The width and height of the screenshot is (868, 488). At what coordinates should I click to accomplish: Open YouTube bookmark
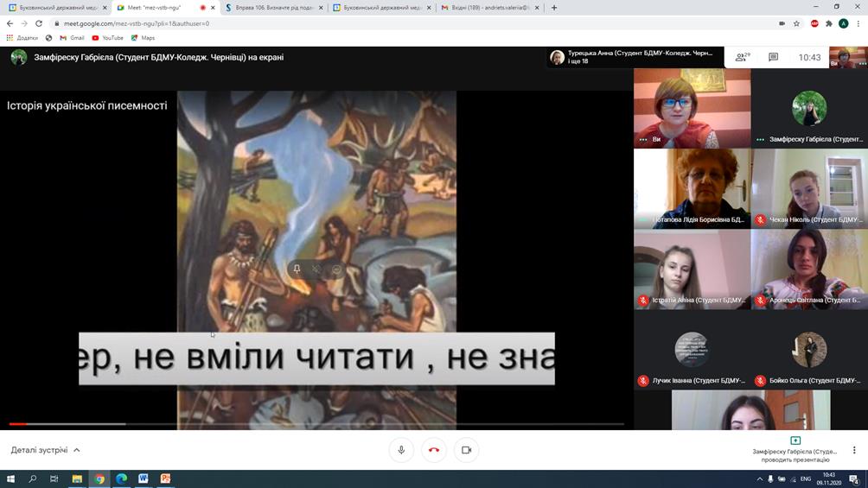coord(107,38)
